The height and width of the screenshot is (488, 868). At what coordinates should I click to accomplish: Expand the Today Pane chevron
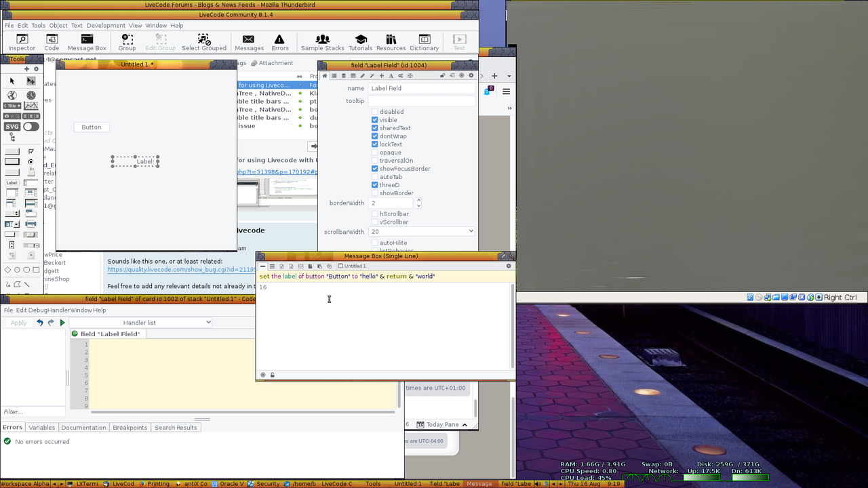click(x=465, y=425)
